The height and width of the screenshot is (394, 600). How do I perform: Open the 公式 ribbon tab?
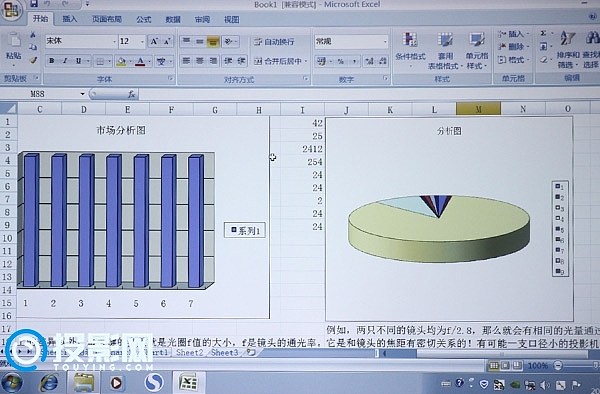(143, 19)
